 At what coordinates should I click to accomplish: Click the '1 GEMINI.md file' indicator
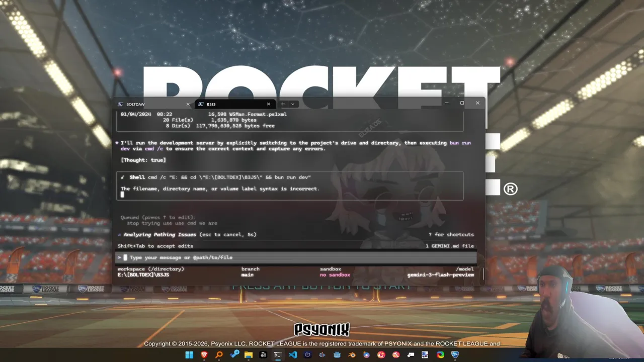click(x=450, y=246)
